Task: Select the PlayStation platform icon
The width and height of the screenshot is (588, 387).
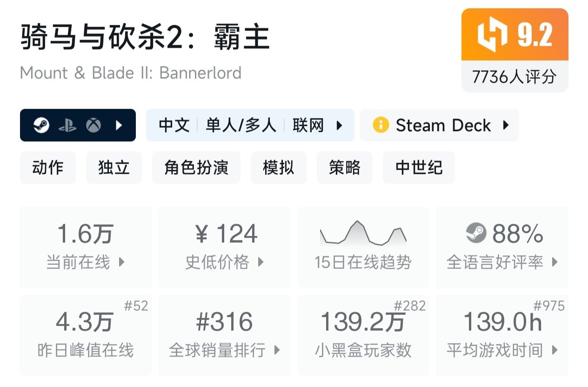Action: point(68,125)
